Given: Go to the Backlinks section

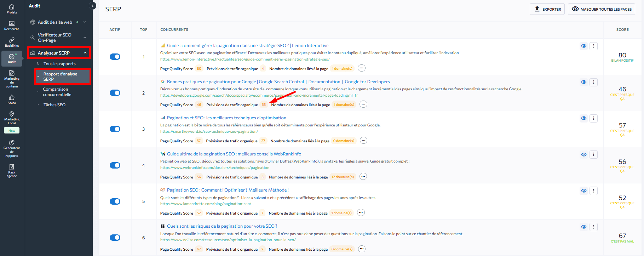Looking at the screenshot, I should (x=12, y=42).
